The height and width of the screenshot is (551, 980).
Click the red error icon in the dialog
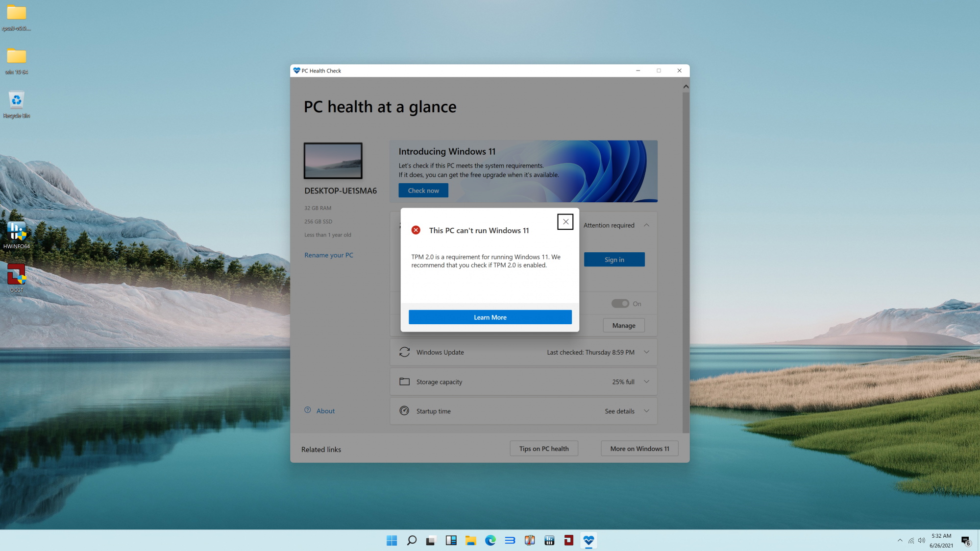pyautogui.click(x=416, y=230)
